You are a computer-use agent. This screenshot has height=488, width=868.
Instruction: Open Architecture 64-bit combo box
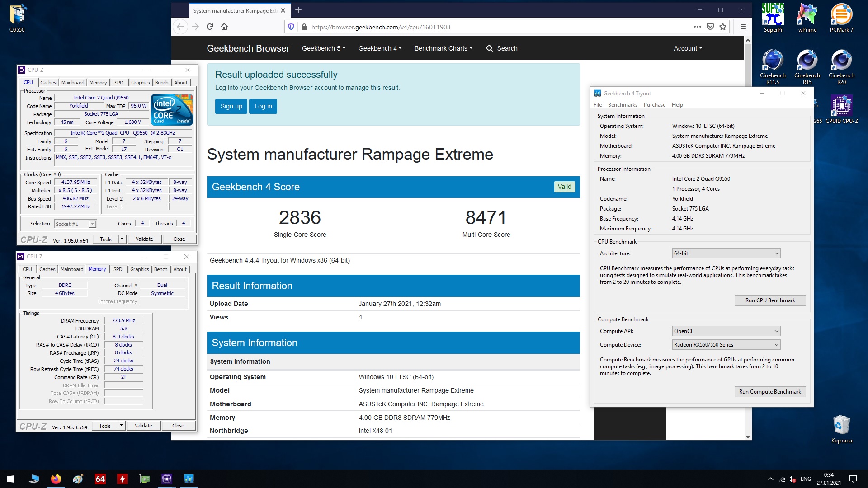[x=726, y=253]
